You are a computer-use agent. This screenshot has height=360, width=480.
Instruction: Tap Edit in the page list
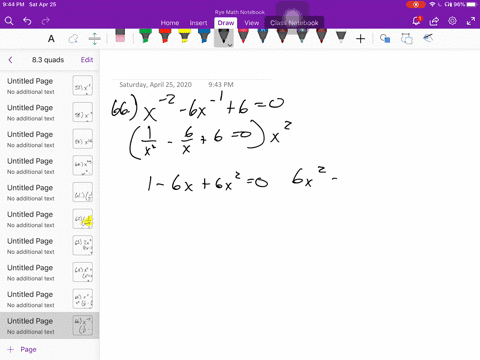(87, 60)
